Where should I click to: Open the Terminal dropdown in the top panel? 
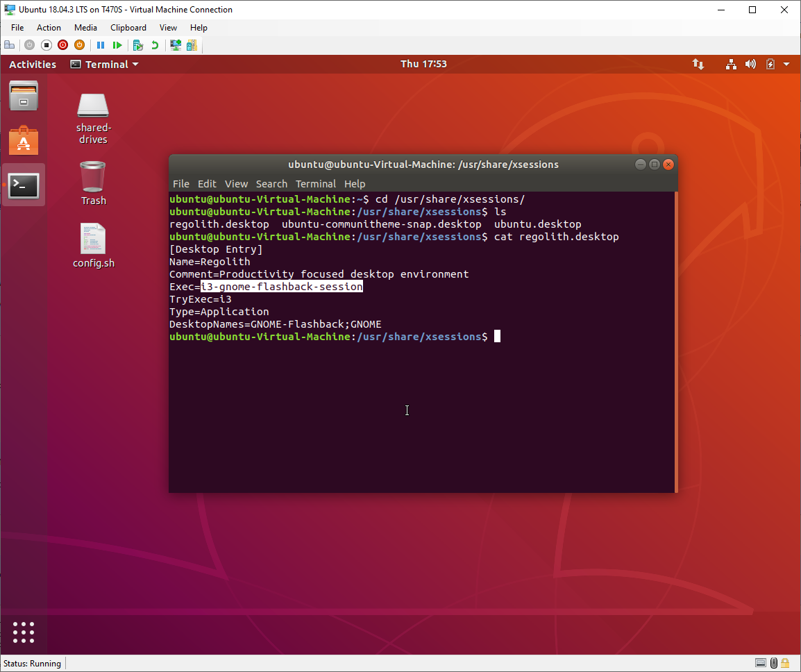(x=104, y=64)
